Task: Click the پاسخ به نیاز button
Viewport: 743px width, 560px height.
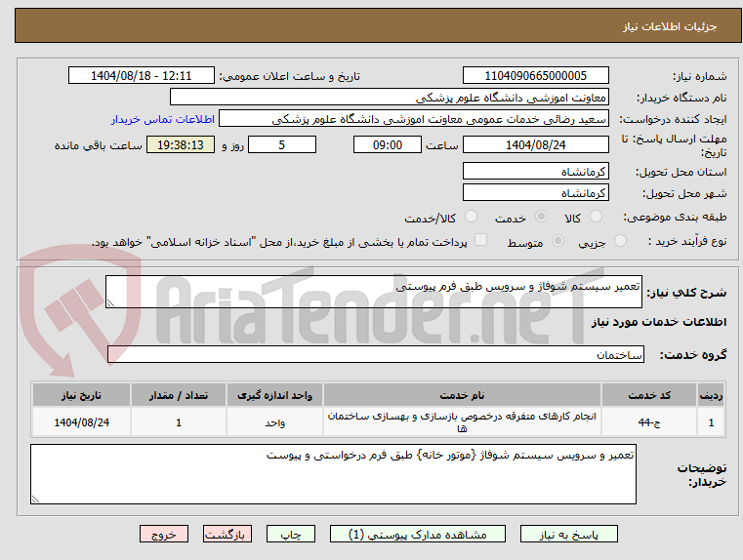Action: point(568,534)
